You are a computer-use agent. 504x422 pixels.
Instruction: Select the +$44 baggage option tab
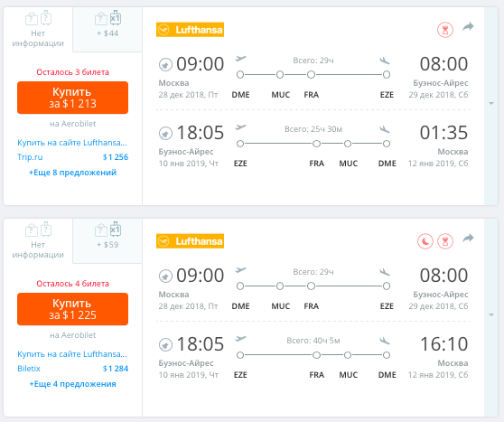(107, 29)
